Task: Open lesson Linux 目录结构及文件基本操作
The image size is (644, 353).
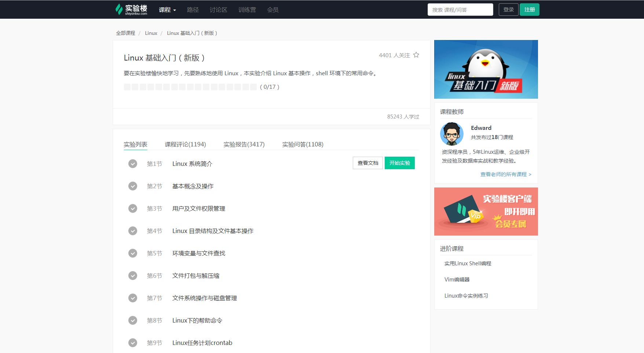Action: click(x=213, y=231)
